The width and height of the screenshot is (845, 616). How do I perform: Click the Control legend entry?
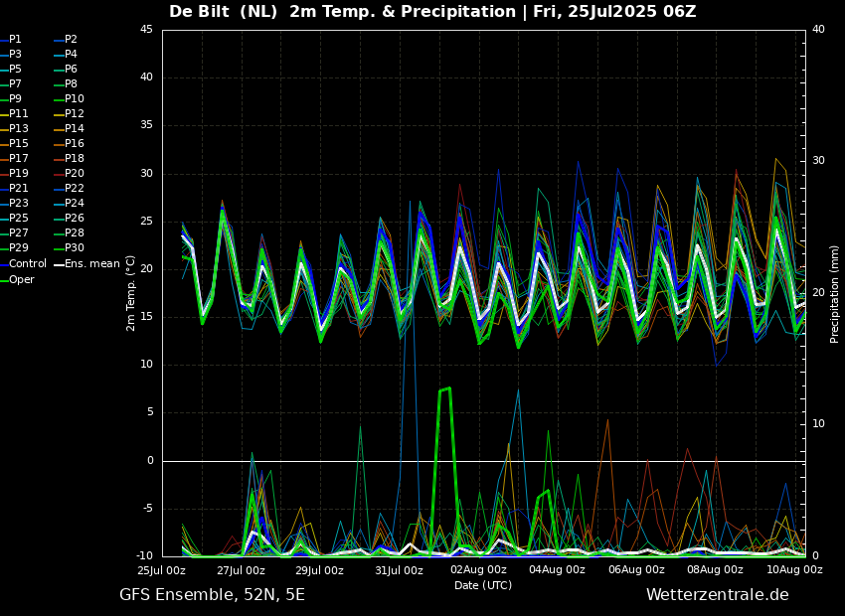coord(28,264)
